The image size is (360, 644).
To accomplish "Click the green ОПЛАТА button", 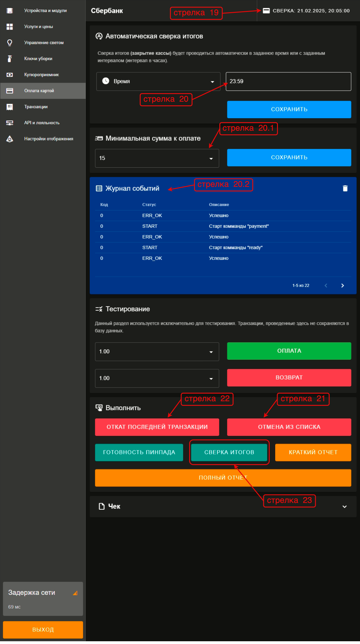I will 289,351.
